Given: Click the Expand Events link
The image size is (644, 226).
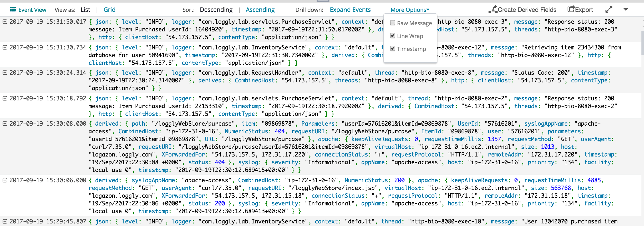Looking at the screenshot, I should [x=350, y=10].
